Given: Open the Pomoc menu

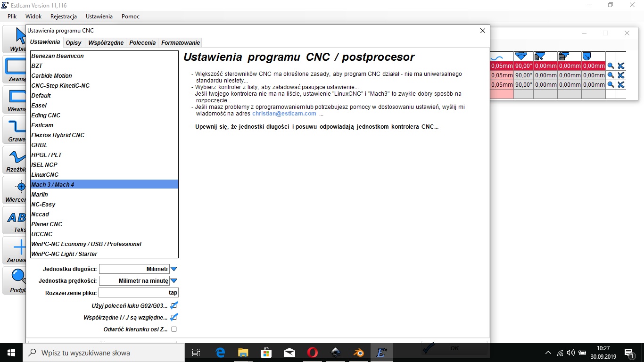Looking at the screenshot, I should click(x=131, y=16).
